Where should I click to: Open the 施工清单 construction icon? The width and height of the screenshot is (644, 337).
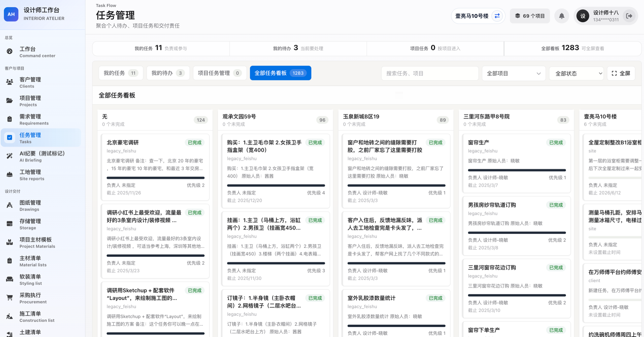click(10, 317)
